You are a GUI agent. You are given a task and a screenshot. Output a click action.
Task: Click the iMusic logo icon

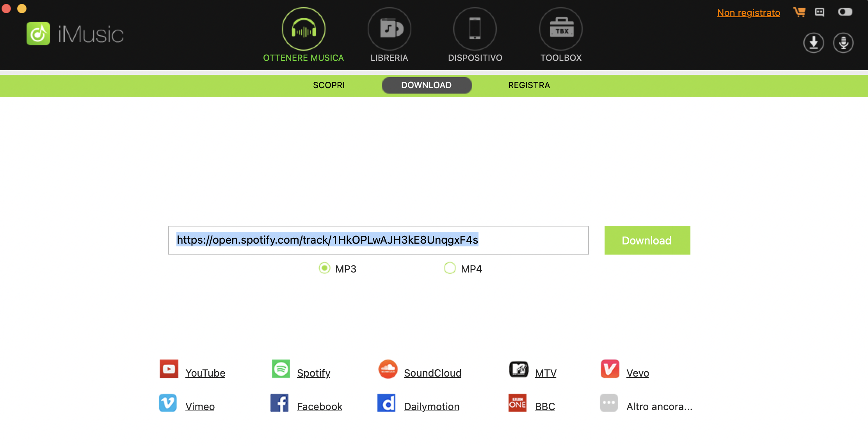coord(38,34)
